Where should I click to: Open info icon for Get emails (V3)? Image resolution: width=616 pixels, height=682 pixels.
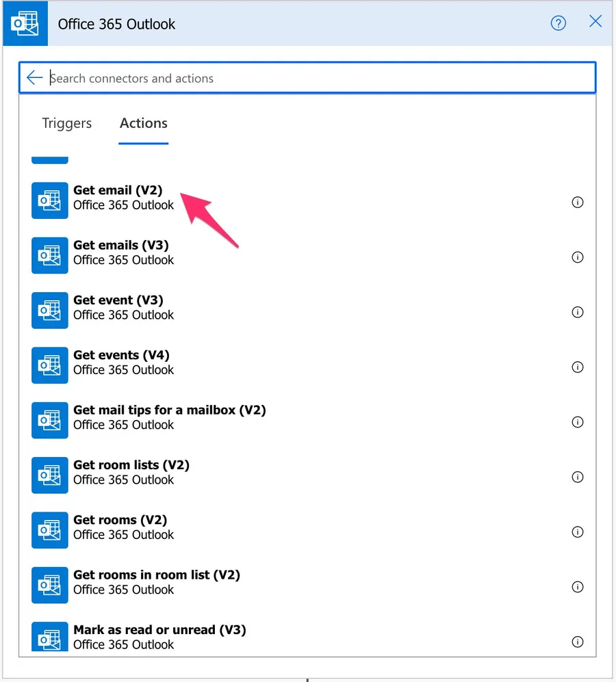(578, 257)
